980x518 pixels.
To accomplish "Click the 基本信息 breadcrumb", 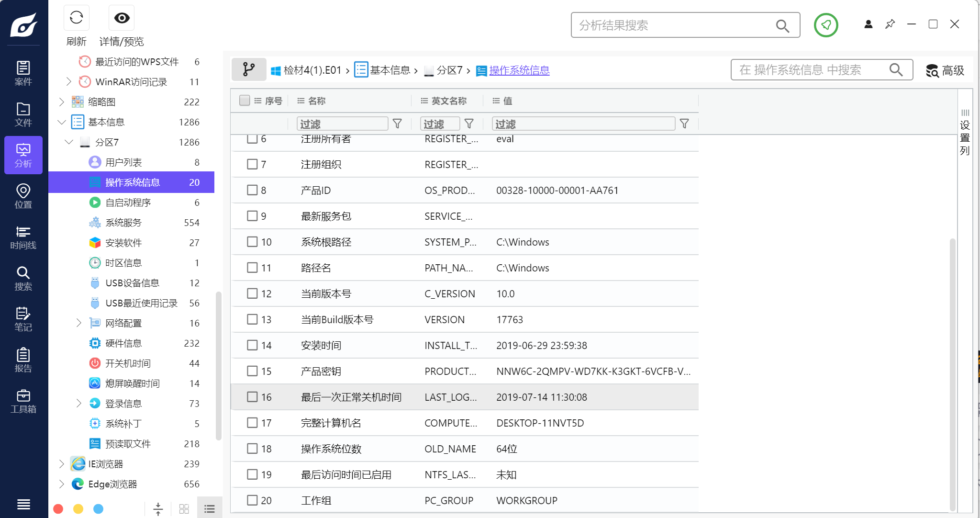I will click(382, 70).
